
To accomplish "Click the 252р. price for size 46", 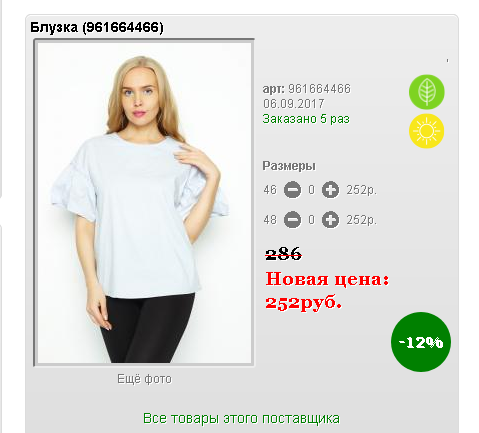I will click(x=361, y=190).
